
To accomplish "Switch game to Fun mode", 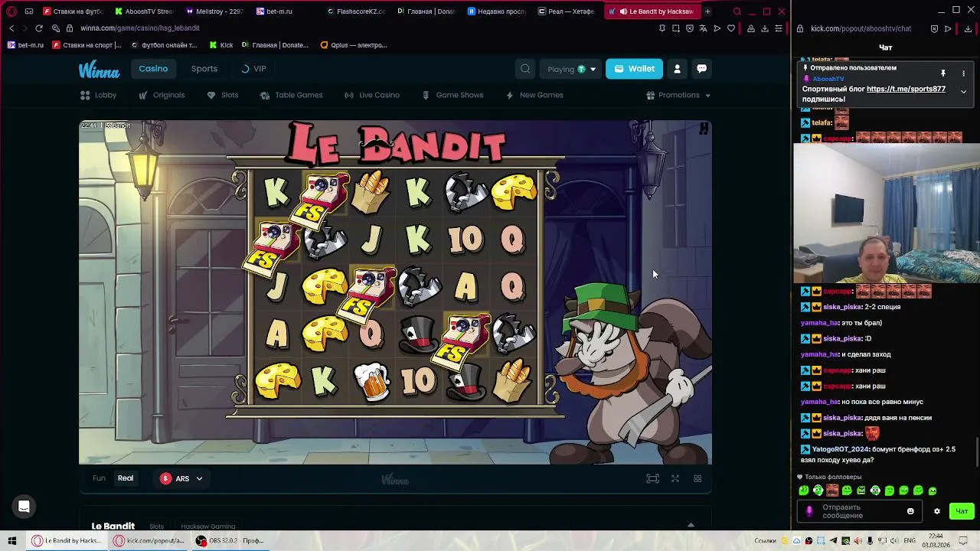I will tap(99, 478).
